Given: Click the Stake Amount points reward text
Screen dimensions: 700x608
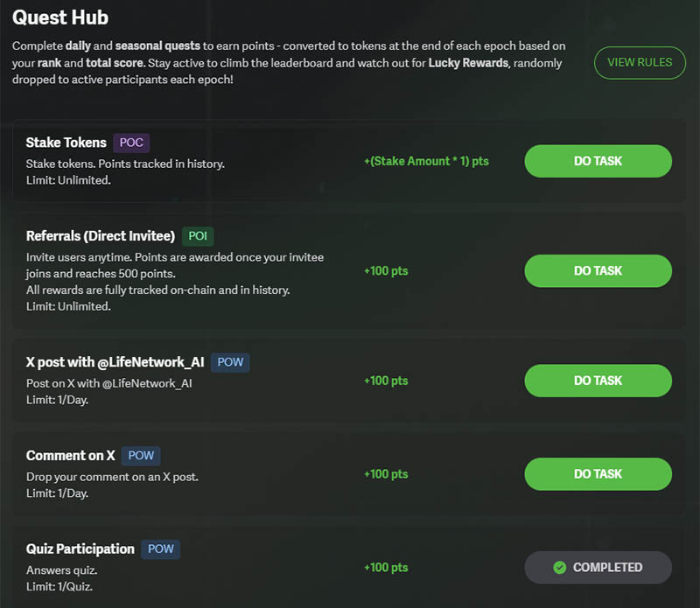Looking at the screenshot, I should [426, 162].
